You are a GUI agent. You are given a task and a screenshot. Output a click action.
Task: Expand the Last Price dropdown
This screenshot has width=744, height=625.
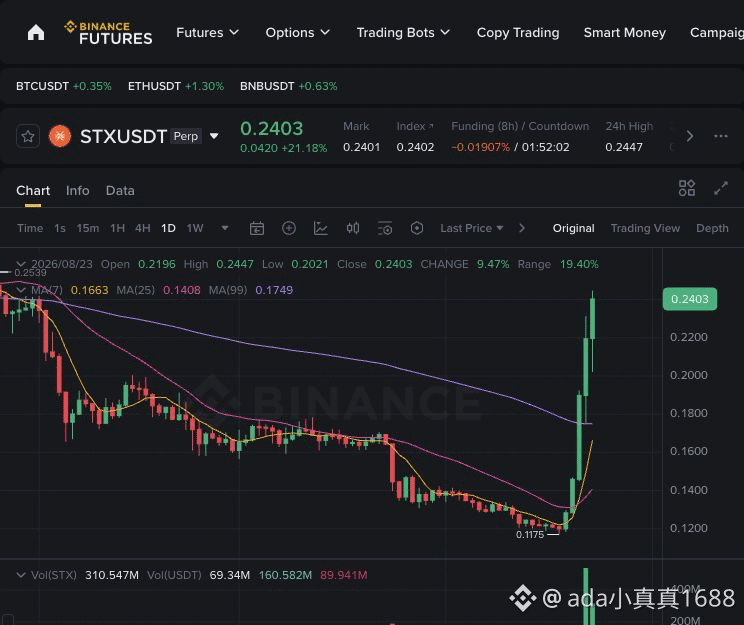472,228
